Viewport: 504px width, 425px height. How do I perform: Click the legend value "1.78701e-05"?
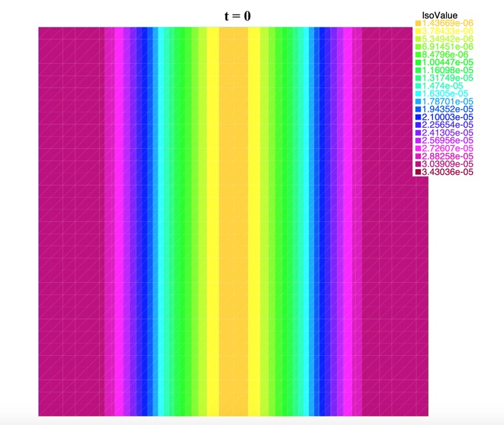coord(447,102)
